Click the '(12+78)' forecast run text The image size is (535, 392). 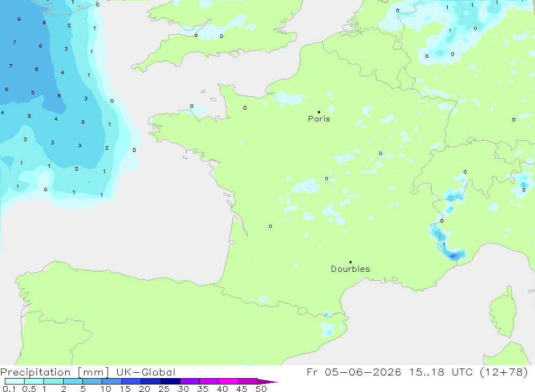(503, 372)
